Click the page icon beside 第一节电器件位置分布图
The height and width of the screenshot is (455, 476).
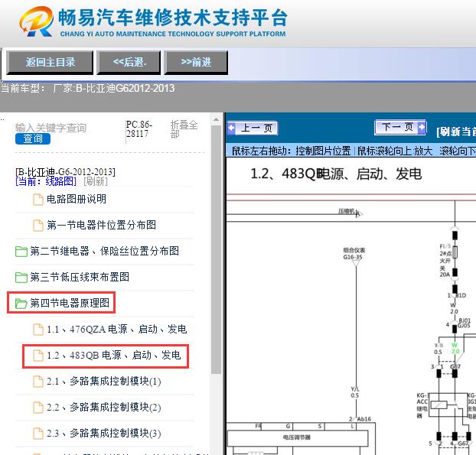tap(38, 225)
